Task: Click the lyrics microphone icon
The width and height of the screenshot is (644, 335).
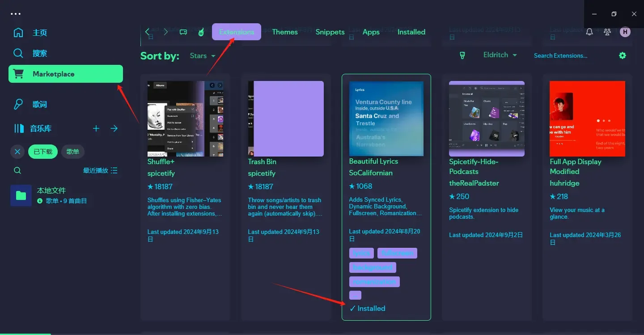Action: (18, 104)
